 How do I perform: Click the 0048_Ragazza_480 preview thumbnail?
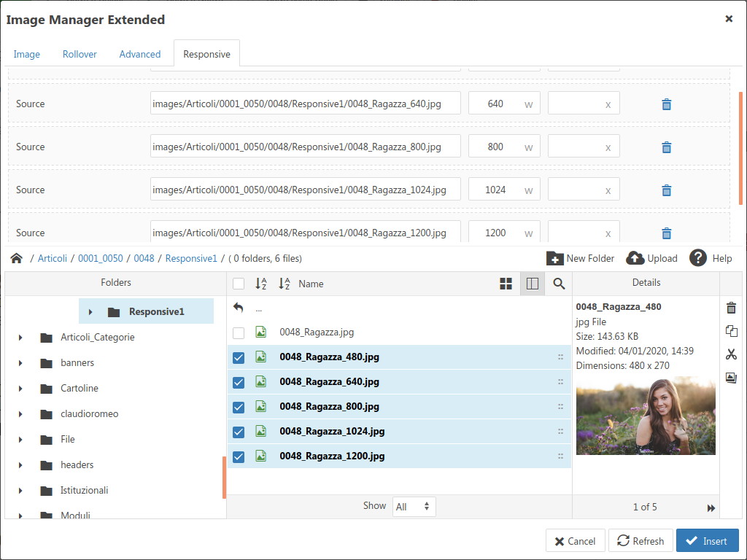click(x=646, y=416)
